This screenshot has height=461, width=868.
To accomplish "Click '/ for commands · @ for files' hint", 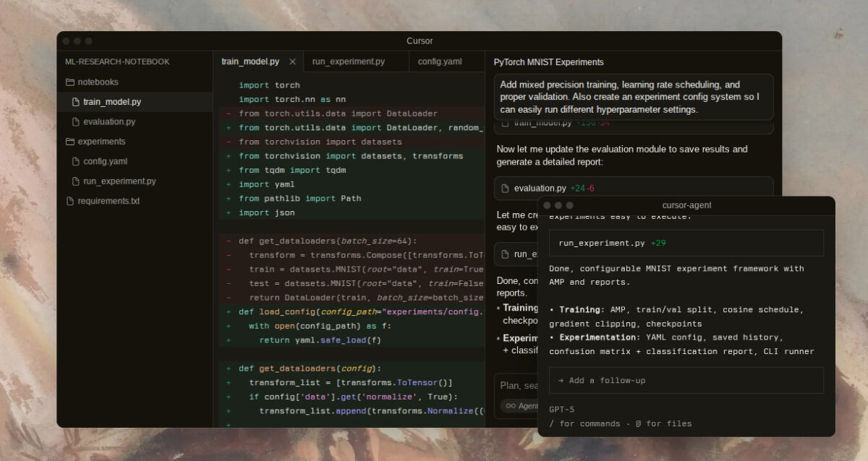I will point(620,424).
